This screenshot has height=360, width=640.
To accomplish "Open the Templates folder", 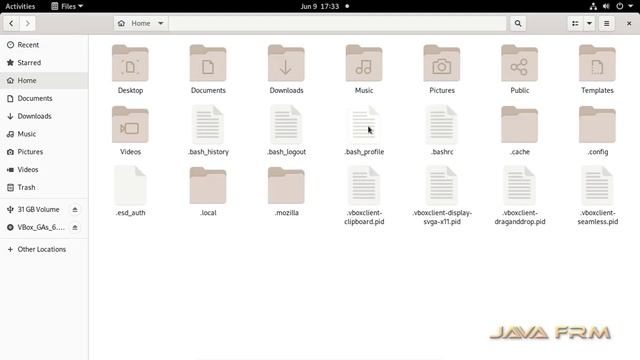I will pos(597,64).
